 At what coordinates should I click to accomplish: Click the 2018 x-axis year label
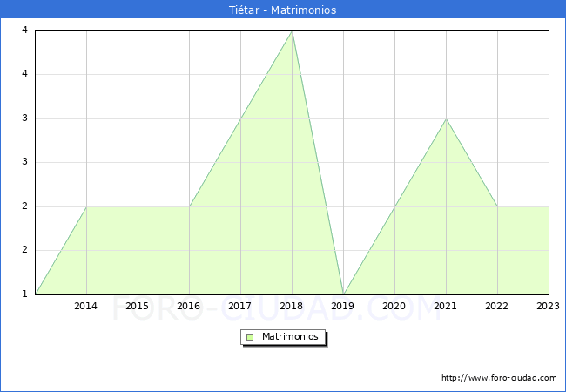(292, 306)
